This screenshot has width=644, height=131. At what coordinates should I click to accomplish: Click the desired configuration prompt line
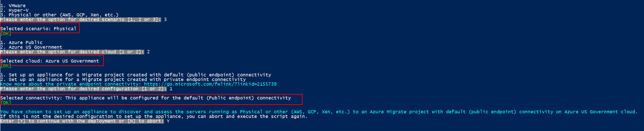coord(83,89)
